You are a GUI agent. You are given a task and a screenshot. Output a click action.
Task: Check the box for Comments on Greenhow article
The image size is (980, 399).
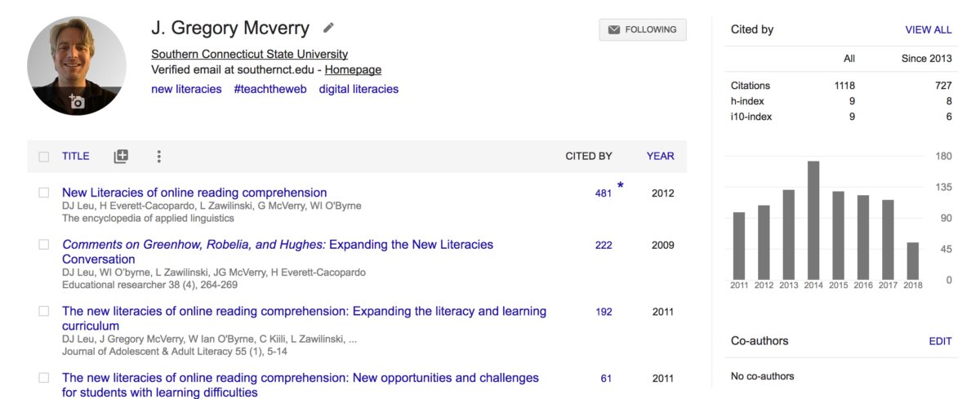[x=44, y=245]
